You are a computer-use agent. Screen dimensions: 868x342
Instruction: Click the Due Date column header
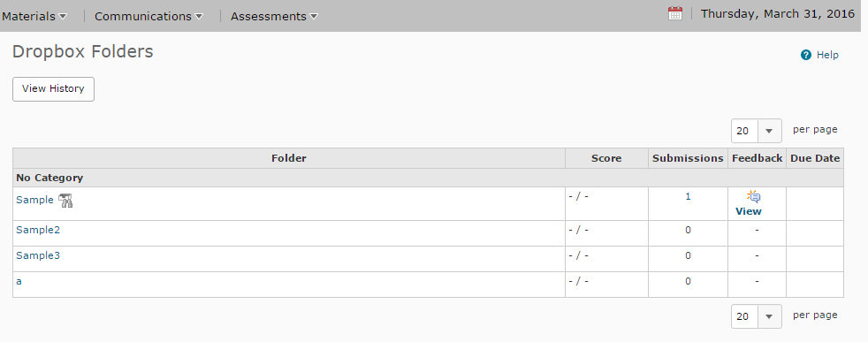click(x=815, y=158)
